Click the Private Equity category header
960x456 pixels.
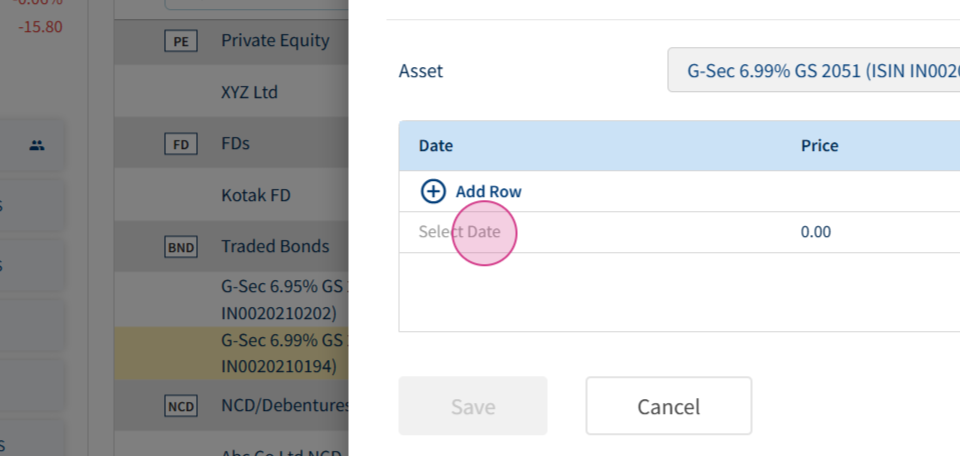[275, 40]
